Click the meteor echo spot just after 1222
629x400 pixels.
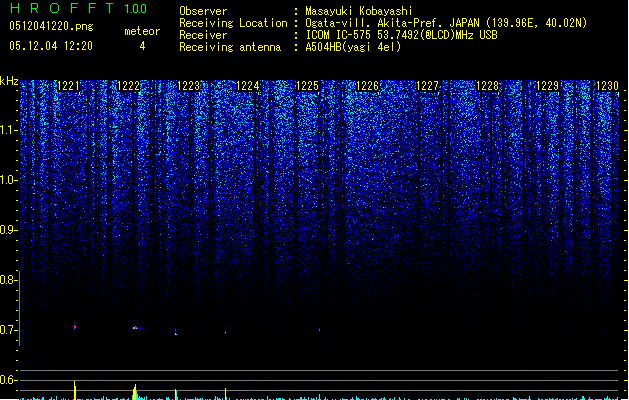click(x=136, y=328)
